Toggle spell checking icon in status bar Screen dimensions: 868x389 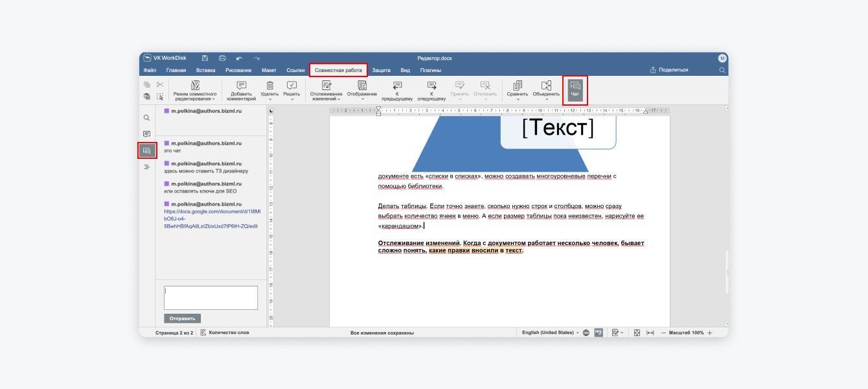tap(599, 333)
